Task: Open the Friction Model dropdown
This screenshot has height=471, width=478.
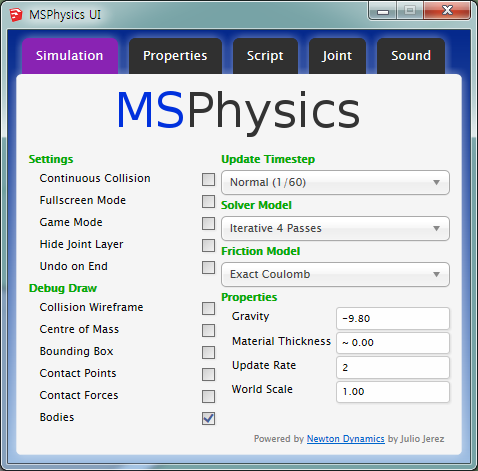Action: tap(335, 275)
